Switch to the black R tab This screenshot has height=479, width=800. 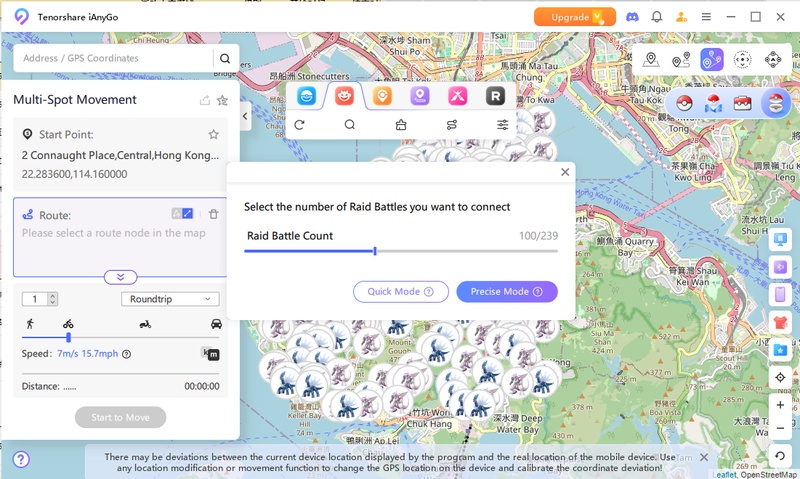pos(495,96)
